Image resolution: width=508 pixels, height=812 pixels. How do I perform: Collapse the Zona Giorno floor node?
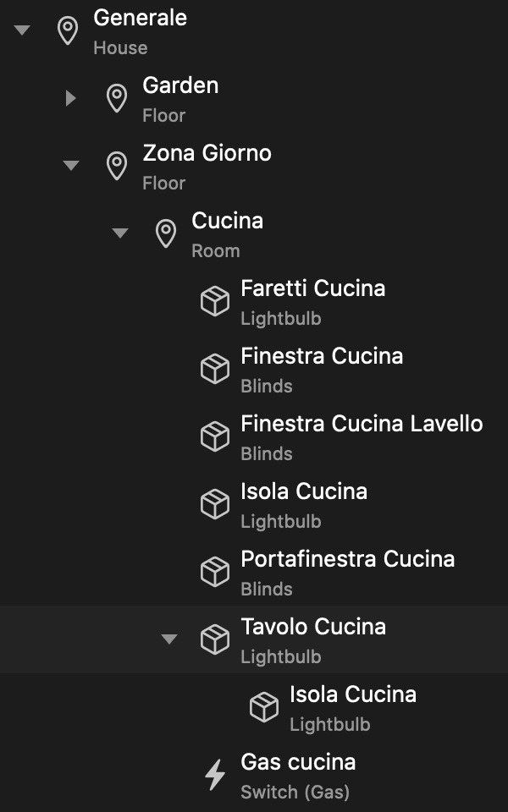(x=71, y=166)
